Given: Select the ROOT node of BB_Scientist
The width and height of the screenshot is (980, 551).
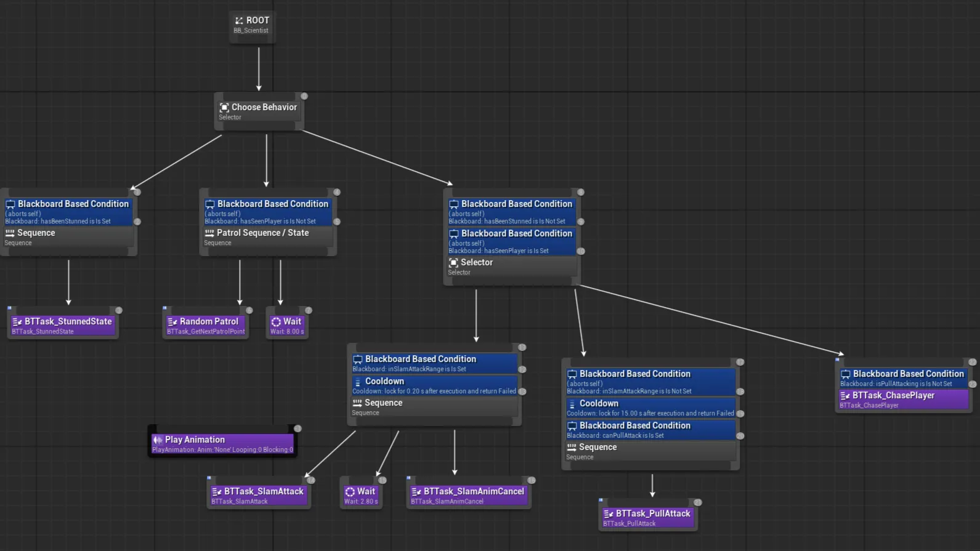Looking at the screenshot, I should (x=252, y=25).
